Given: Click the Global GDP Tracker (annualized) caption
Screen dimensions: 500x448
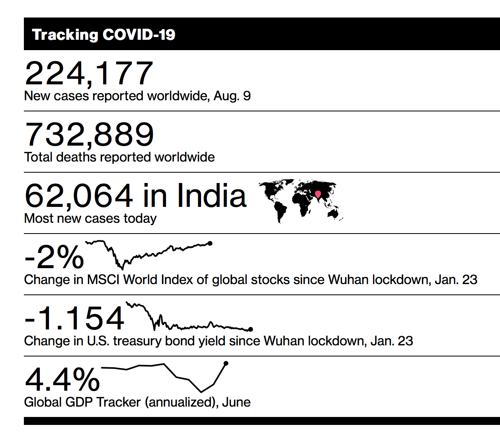Looking at the screenshot, I should pyautogui.click(x=137, y=402).
